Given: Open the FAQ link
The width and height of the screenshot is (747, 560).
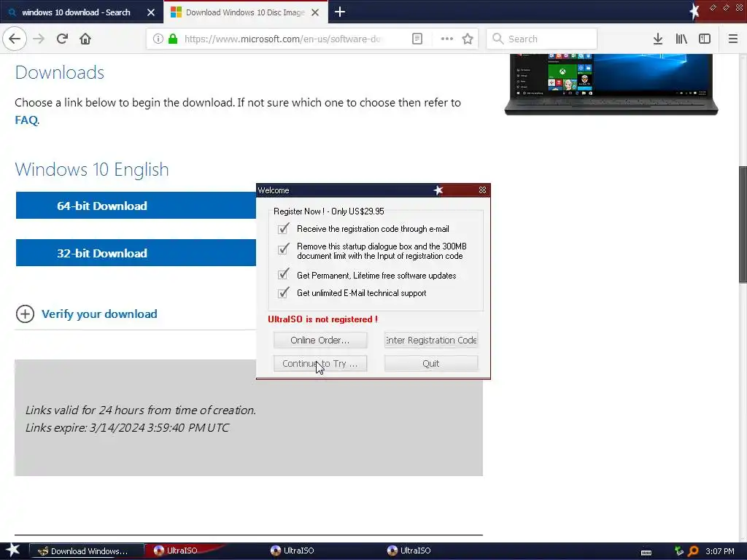Looking at the screenshot, I should click(x=26, y=120).
